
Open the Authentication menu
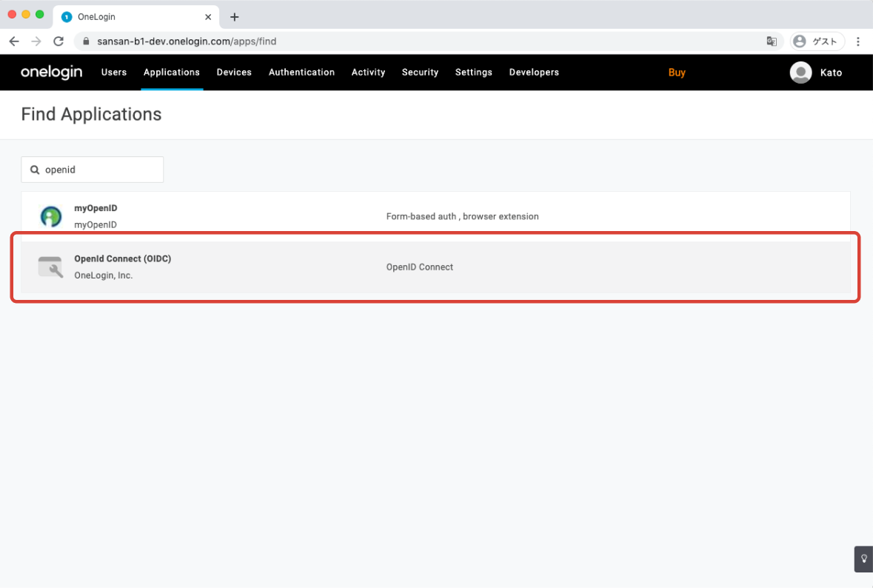point(302,73)
